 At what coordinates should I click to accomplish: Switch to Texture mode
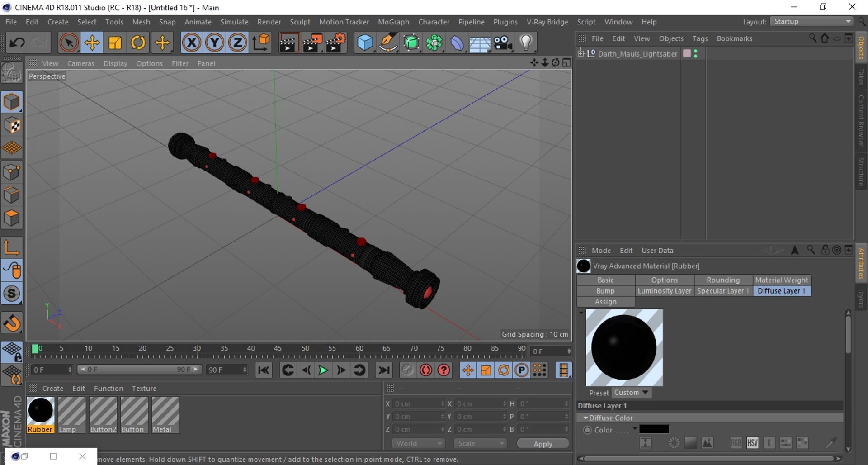coord(12,125)
